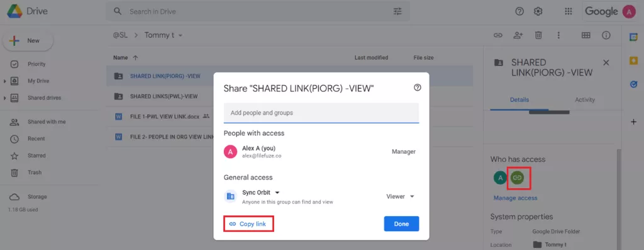Open My Drive in the sidebar

(38, 81)
